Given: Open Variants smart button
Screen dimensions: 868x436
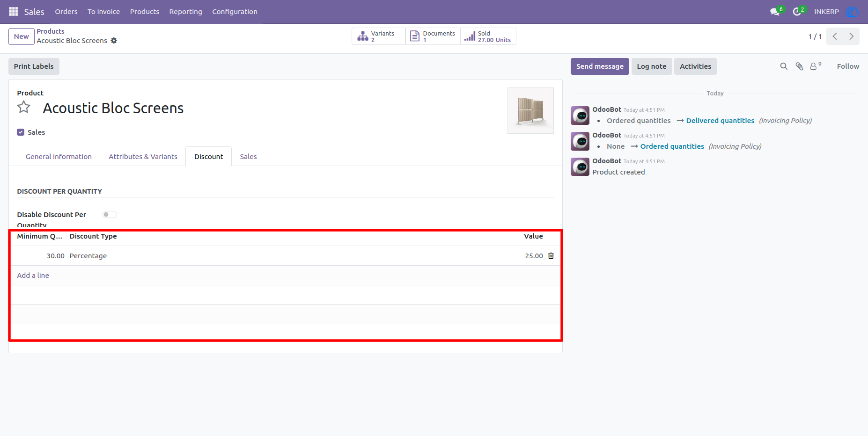Looking at the screenshot, I should point(378,36).
